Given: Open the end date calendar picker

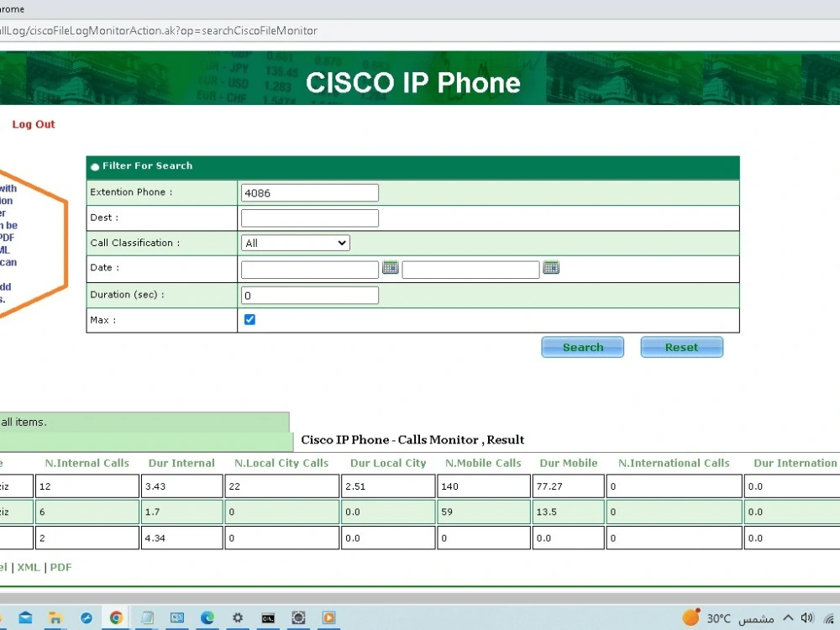Looking at the screenshot, I should (x=551, y=267).
